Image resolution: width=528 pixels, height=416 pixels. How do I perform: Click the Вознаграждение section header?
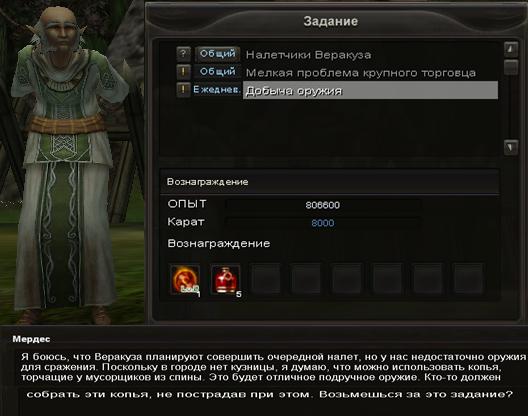click(x=329, y=182)
